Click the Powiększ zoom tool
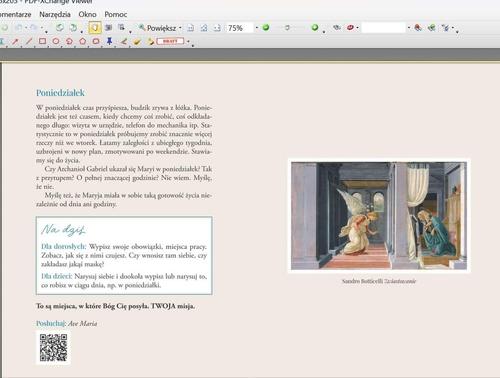 157,28
